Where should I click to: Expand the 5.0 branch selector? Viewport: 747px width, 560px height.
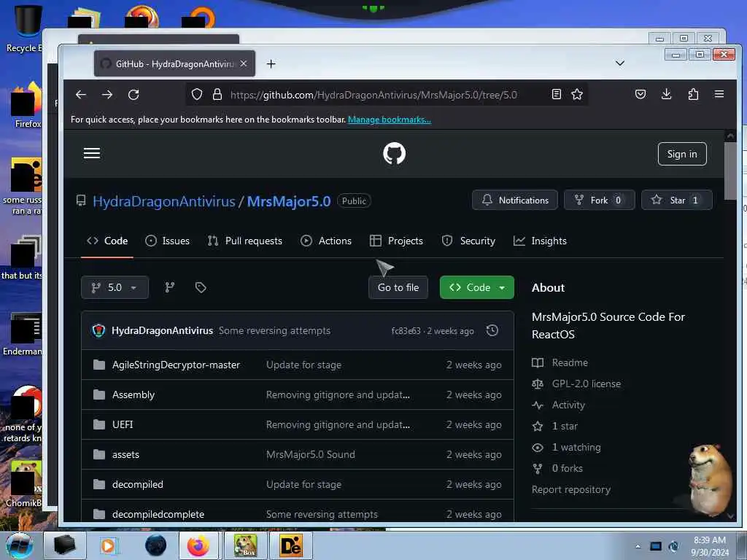tap(115, 287)
